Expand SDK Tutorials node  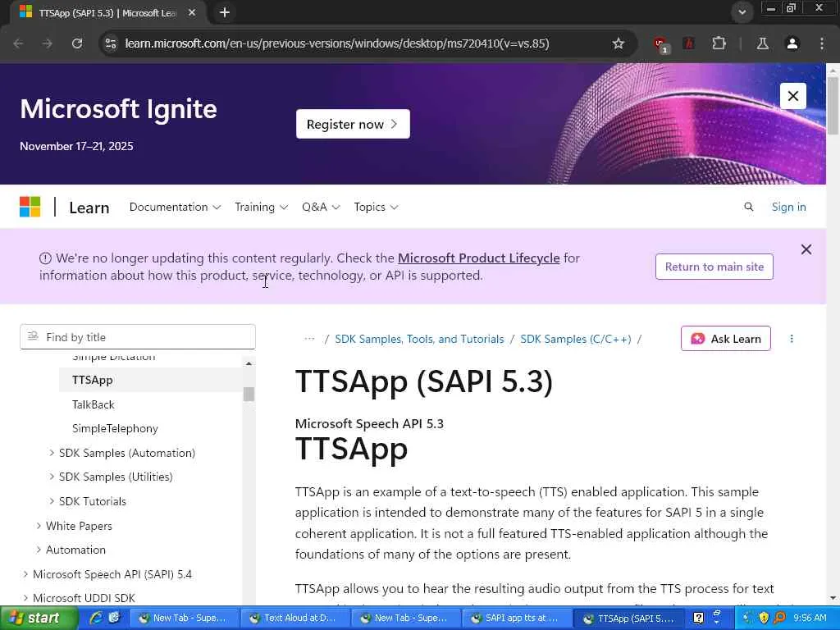click(52, 501)
